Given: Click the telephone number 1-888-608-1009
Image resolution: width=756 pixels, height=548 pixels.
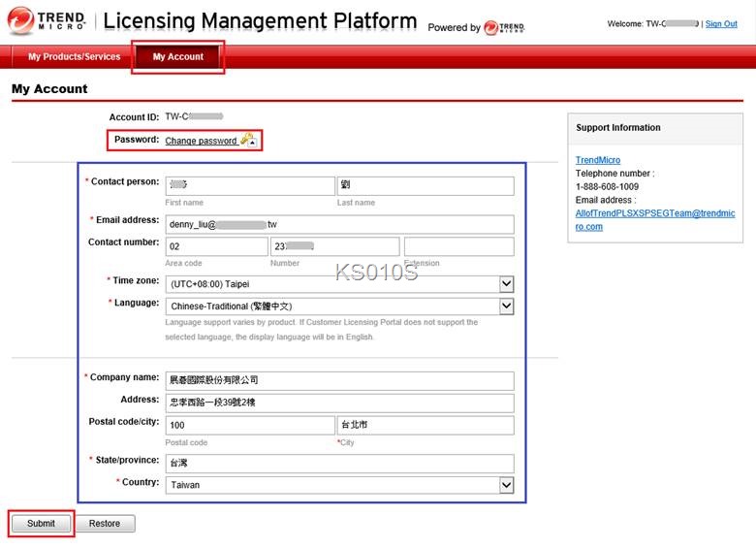Looking at the screenshot, I should coord(607,186).
